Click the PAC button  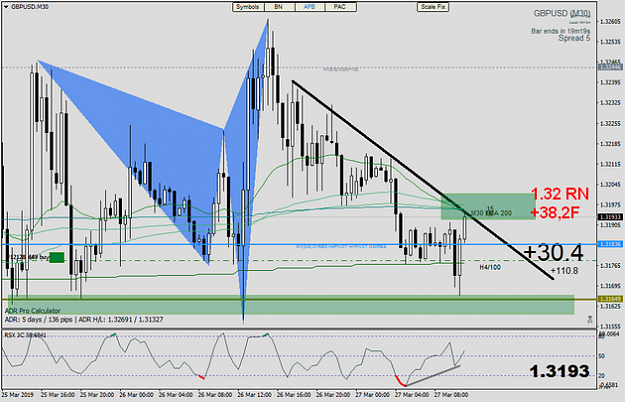pyautogui.click(x=340, y=7)
